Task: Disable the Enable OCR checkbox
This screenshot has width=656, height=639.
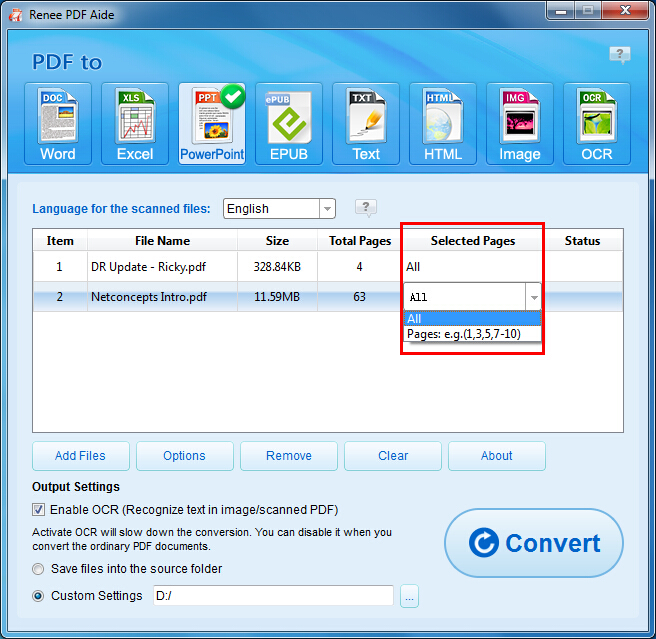Action: (x=39, y=510)
